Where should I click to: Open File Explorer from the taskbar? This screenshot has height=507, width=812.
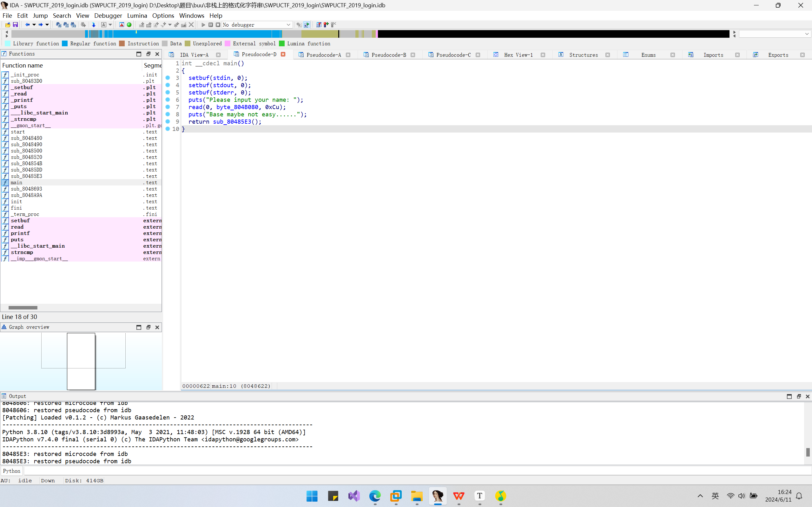coord(417,496)
